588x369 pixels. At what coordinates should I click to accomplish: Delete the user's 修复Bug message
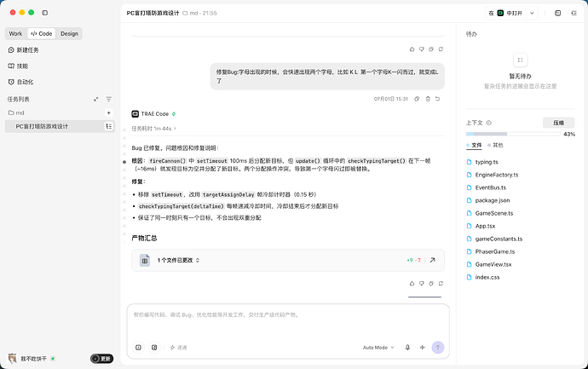pos(428,99)
